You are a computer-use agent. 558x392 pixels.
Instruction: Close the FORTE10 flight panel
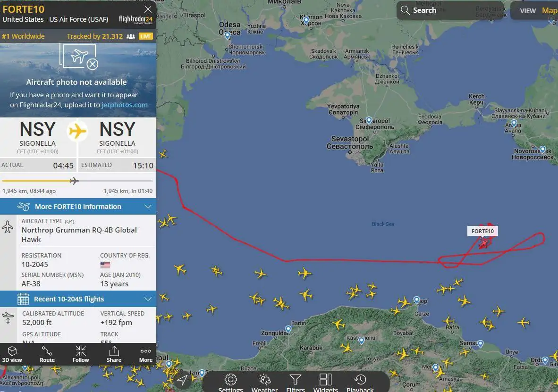click(x=148, y=9)
